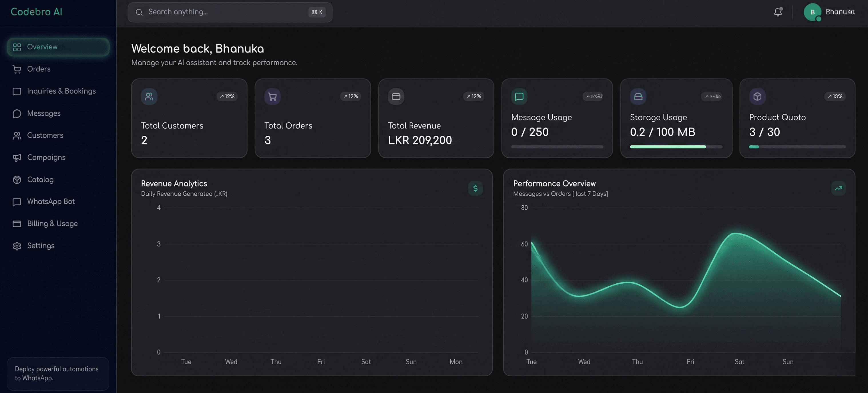
Task: Open Settings from the sidebar
Action: [x=58, y=246]
